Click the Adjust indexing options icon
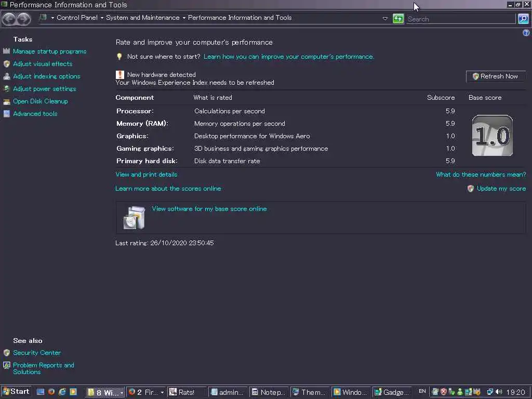 [6, 76]
